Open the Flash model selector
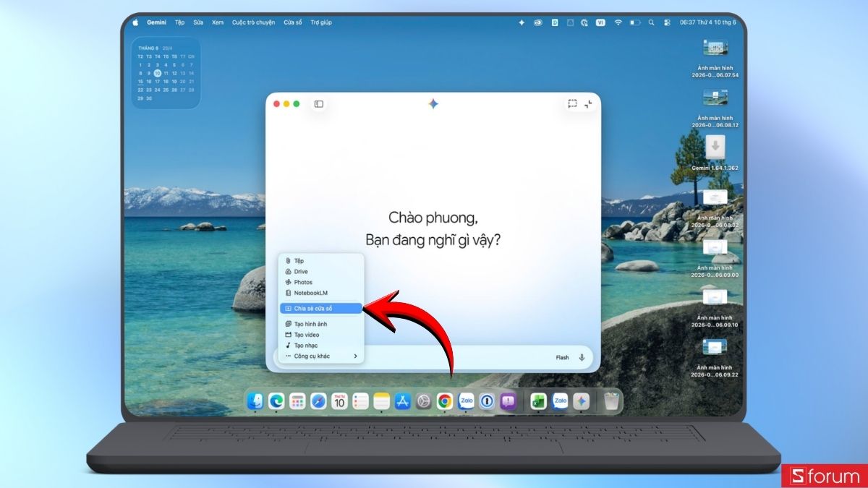Image resolution: width=868 pixels, height=488 pixels. point(562,357)
